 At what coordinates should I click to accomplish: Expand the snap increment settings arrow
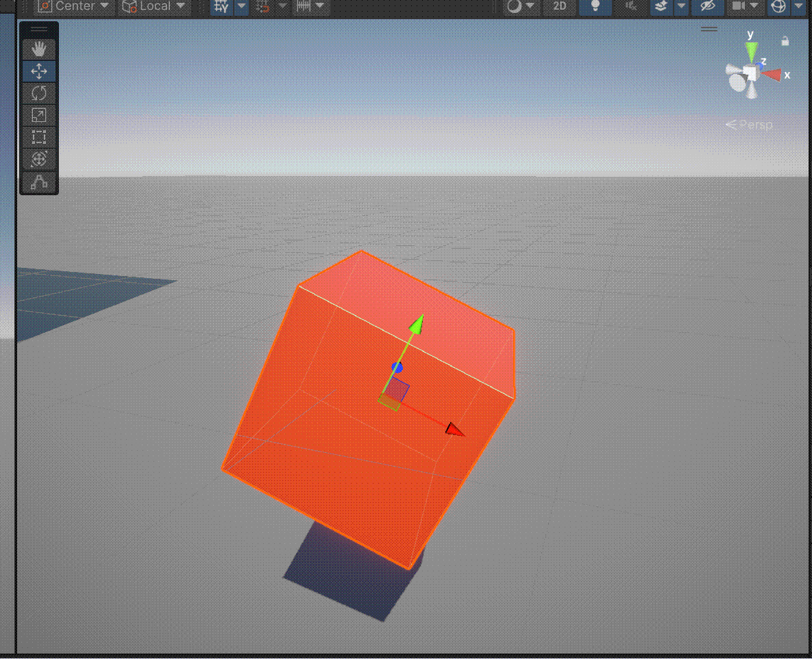coord(283,6)
